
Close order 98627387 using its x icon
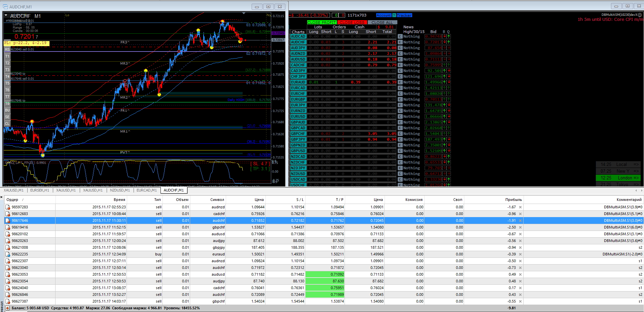(520, 302)
